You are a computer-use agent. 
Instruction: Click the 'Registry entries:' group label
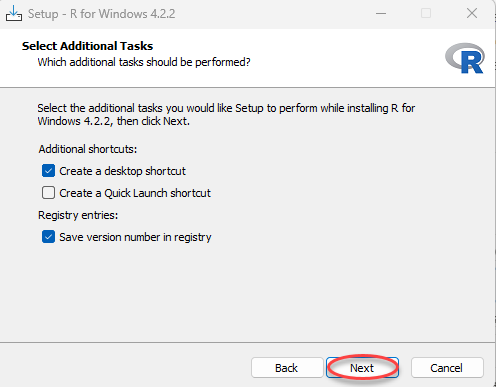(x=78, y=215)
